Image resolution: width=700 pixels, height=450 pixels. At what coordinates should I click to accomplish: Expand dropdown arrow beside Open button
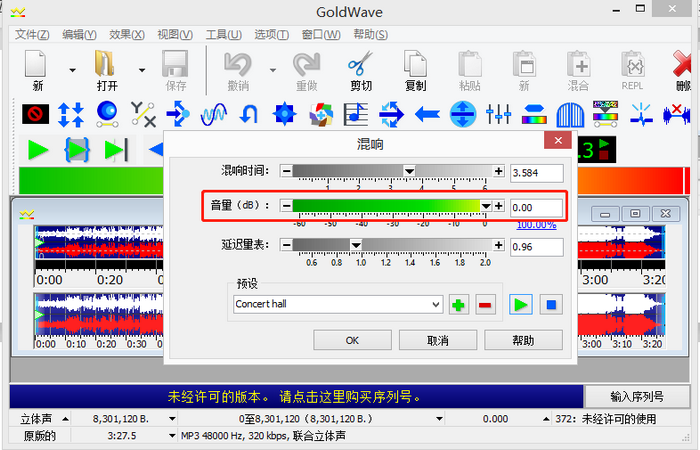point(141,70)
